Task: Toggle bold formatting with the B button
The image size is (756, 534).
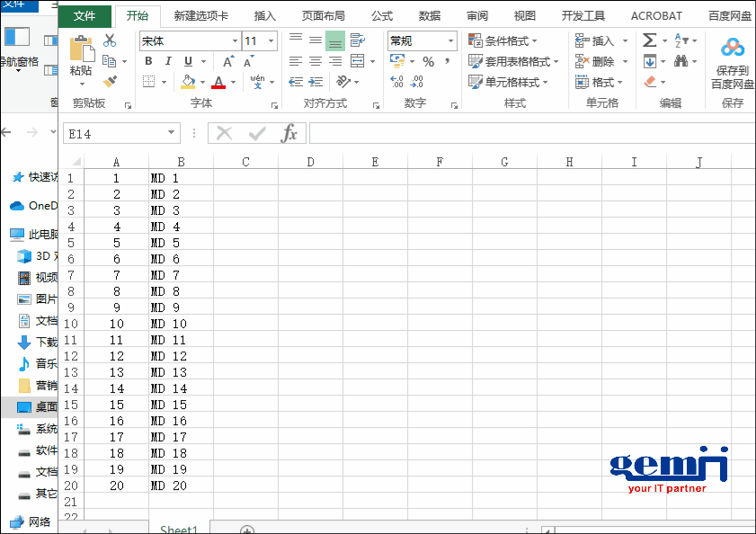Action: (x=149, y=61)
